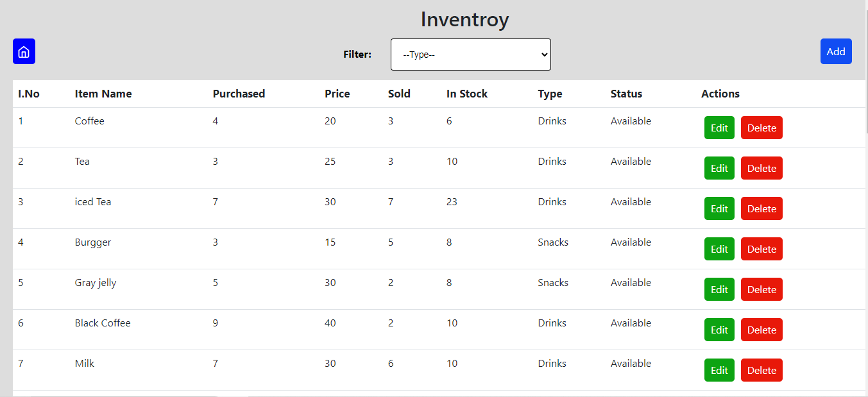Click the Item Name column header
This screenshot has height=397, width=868.
click(x=103, y=94)
